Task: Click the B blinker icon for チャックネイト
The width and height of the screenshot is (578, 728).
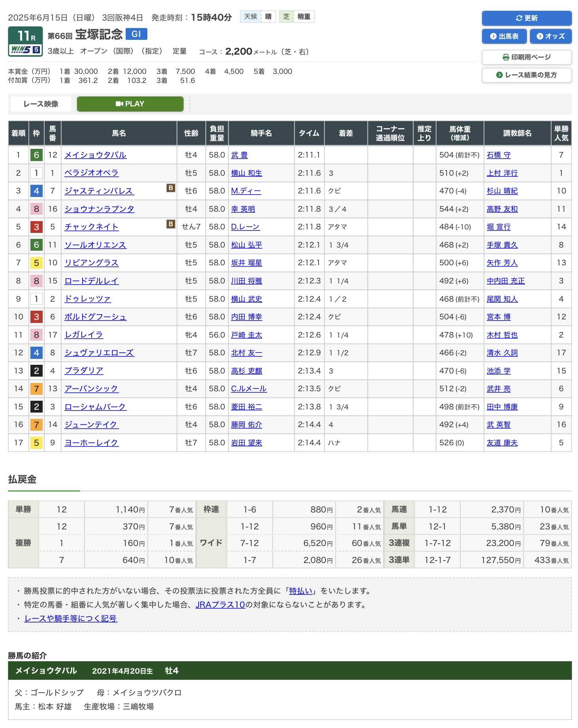Action: 171,224
